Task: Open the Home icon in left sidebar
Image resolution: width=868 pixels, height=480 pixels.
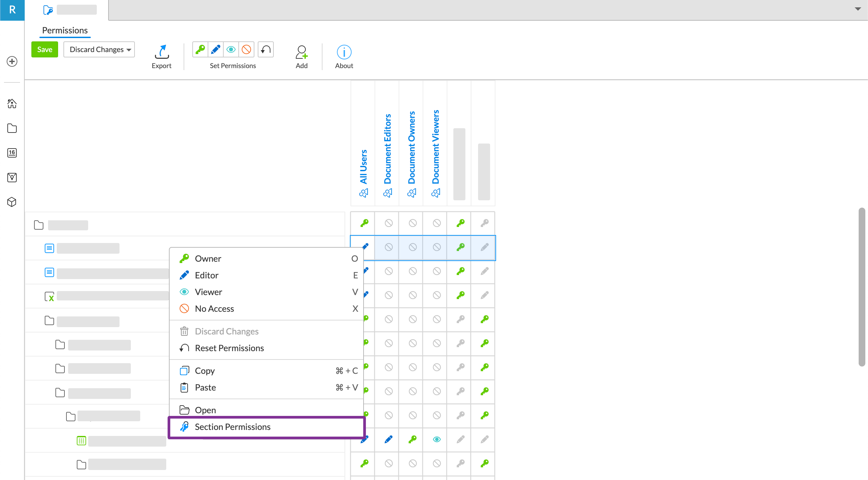Action: coord(12,103)
